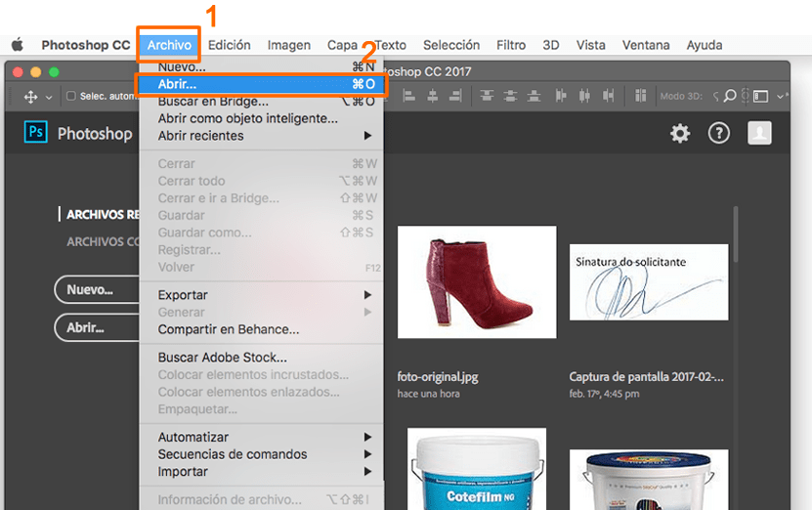Image resolution: width=812 pixels, height=510 pixels.
Task: Open the settings gear icon
Action: tap(680, 134)
